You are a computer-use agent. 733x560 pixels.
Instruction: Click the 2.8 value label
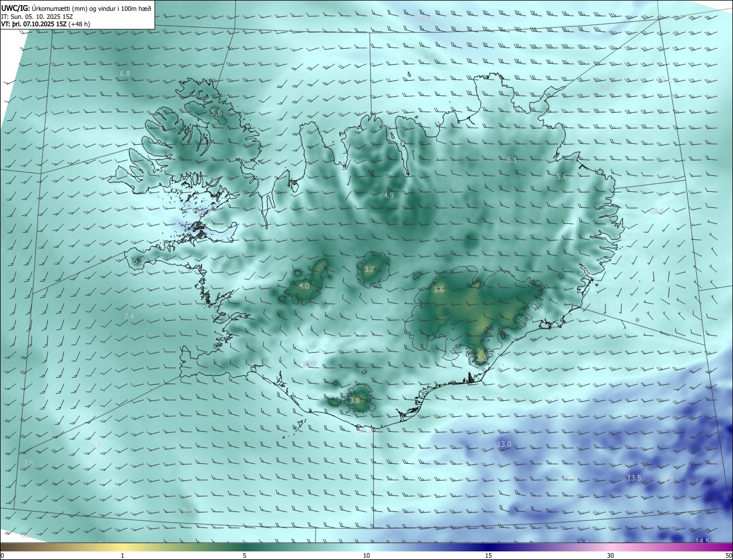coord(481,358)
